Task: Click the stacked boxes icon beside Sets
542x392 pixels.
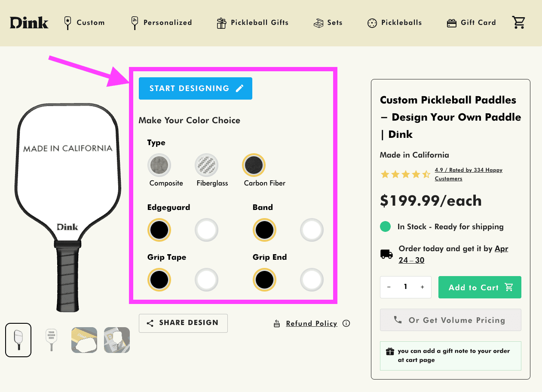Action: click(318, 22)
